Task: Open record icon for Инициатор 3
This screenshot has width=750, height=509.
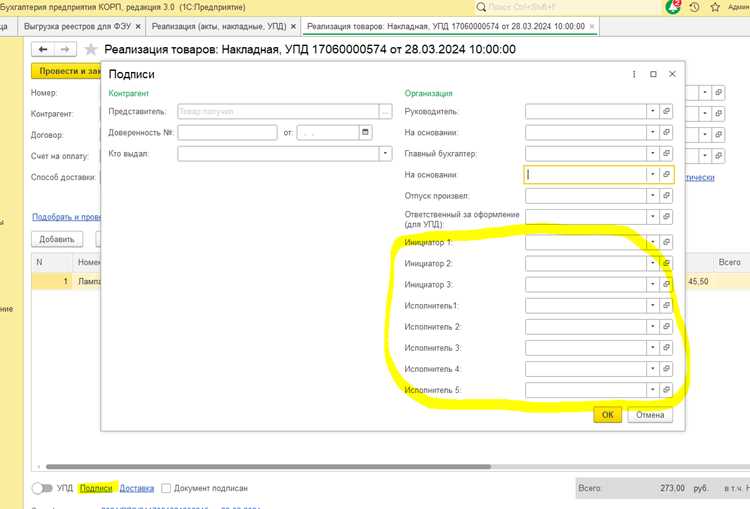Action: pos(666,284)
